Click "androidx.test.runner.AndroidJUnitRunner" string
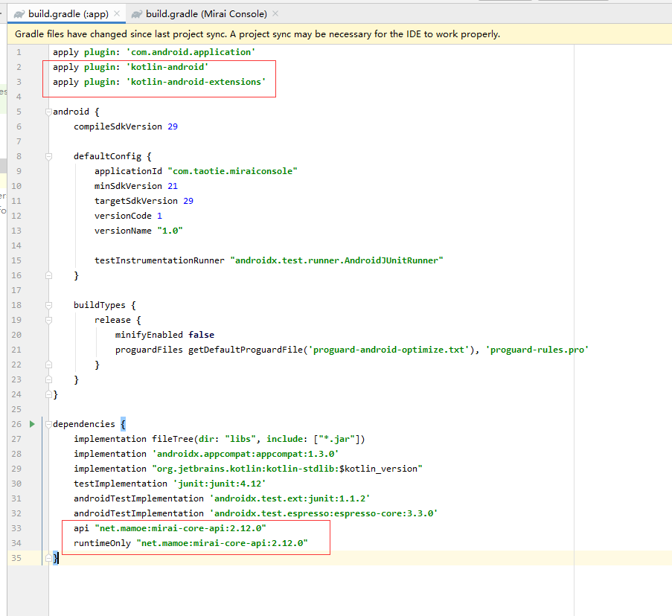Image resolution: width=672 pixels, height=616 pixels. click(x=337, y=260)
